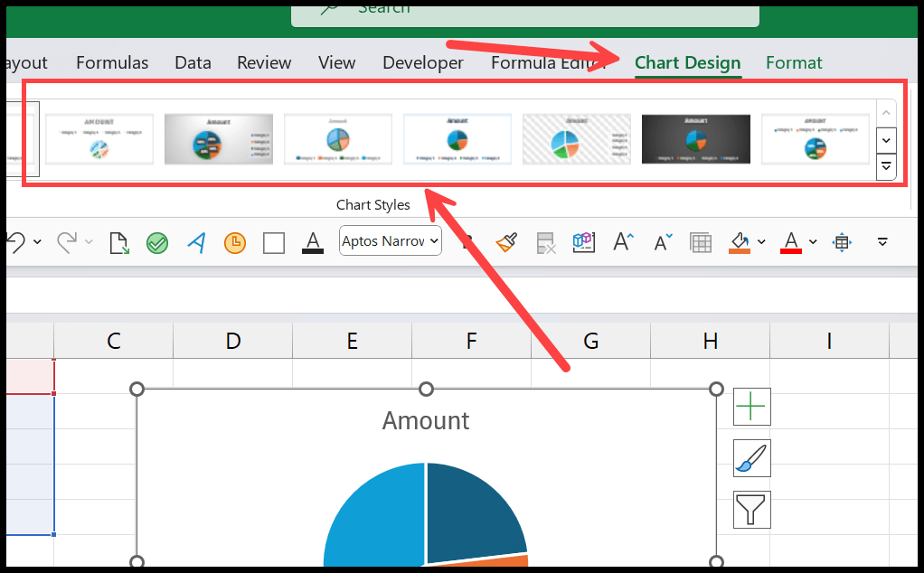Open the Developer ribbon tab
924x573 pixels.
coord(422,62)
